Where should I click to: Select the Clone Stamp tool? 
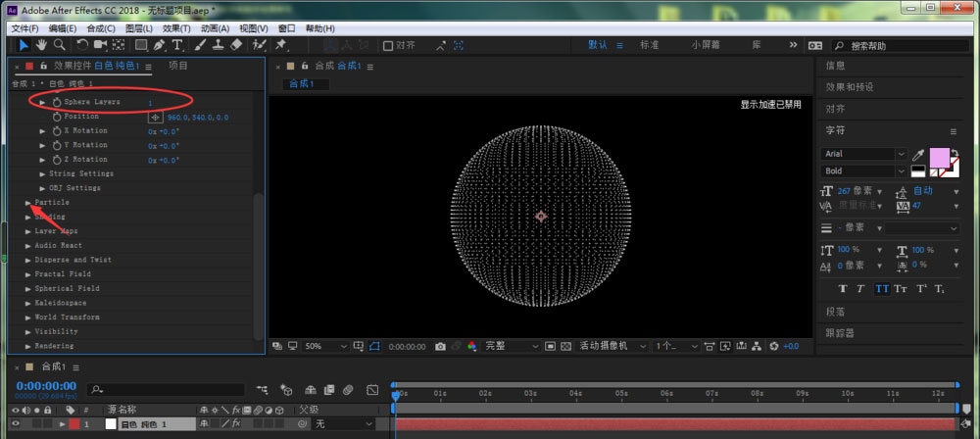click(218, 45)
